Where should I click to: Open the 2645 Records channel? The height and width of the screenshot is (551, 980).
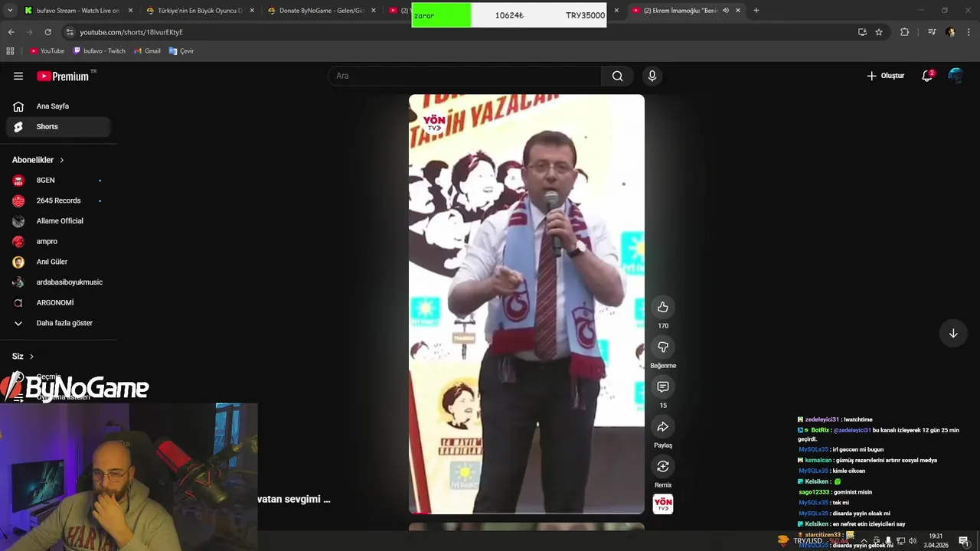tap(58, 201)
